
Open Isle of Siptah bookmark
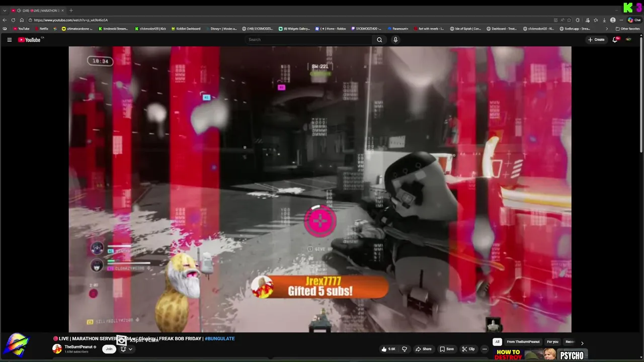[x=465, y=29]
